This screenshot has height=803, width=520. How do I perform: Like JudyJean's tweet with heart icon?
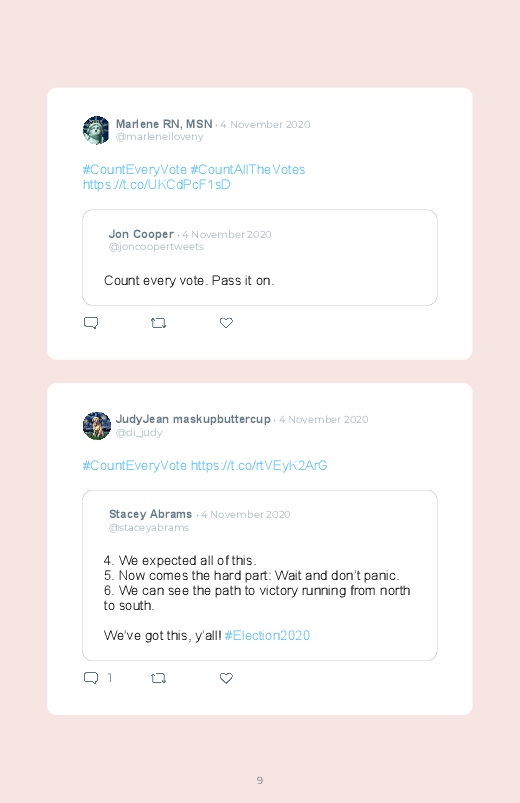(x=226, y=678)
